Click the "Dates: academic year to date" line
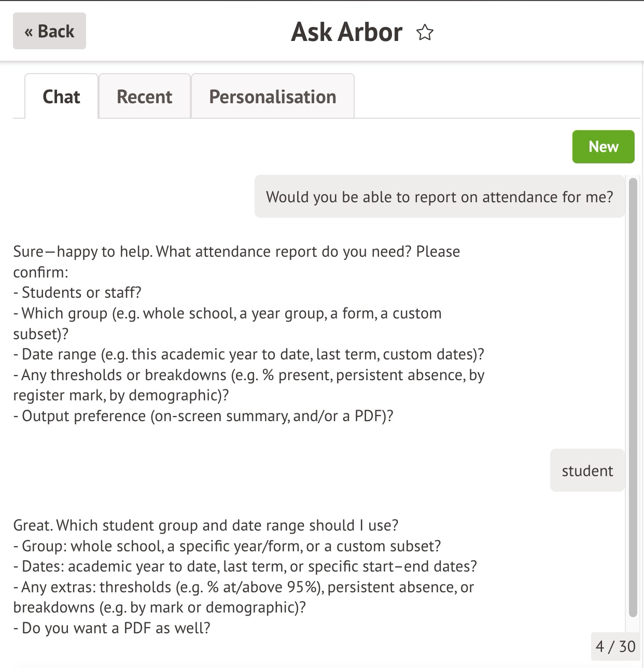 pos(245,566)
